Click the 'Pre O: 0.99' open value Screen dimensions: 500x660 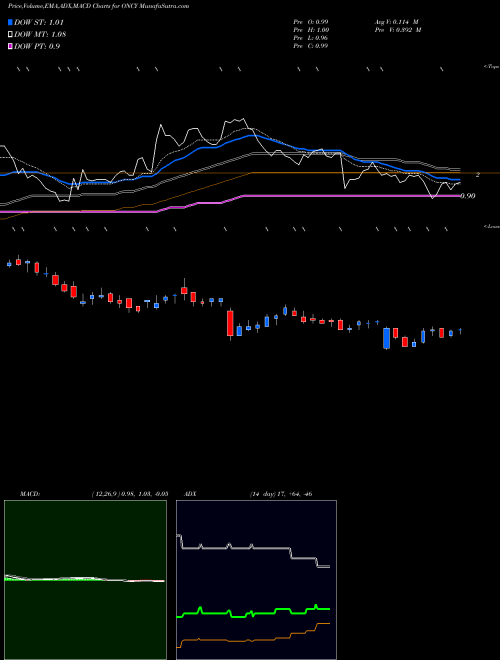pos(311,22)
